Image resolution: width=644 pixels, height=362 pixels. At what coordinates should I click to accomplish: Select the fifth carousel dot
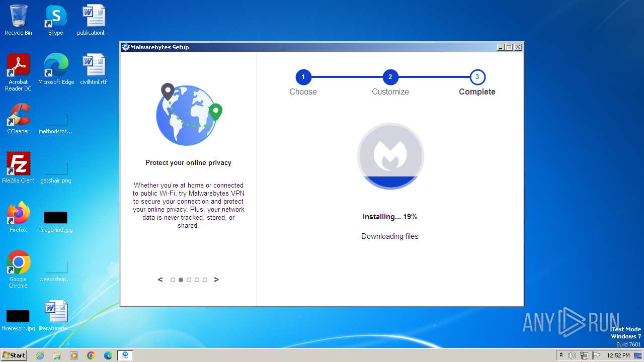click(205, 280)
